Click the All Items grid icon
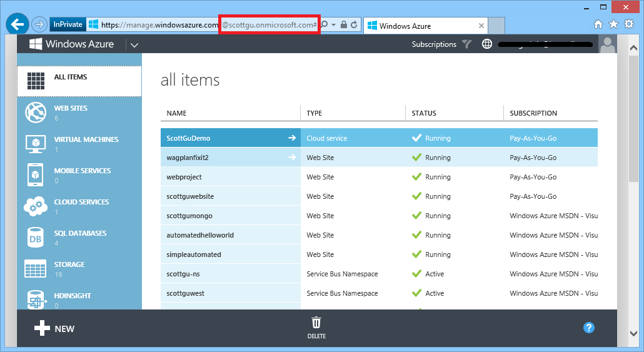 pos(36,81)
